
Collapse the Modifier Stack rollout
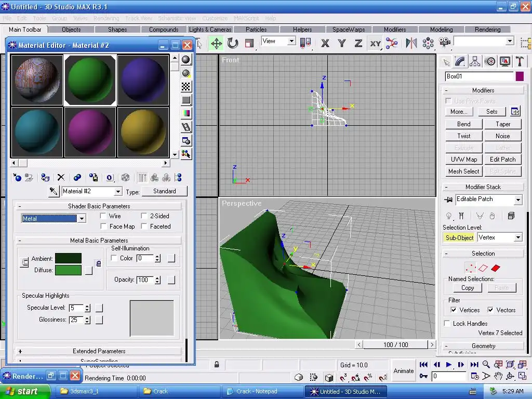[x=483, y=187]
